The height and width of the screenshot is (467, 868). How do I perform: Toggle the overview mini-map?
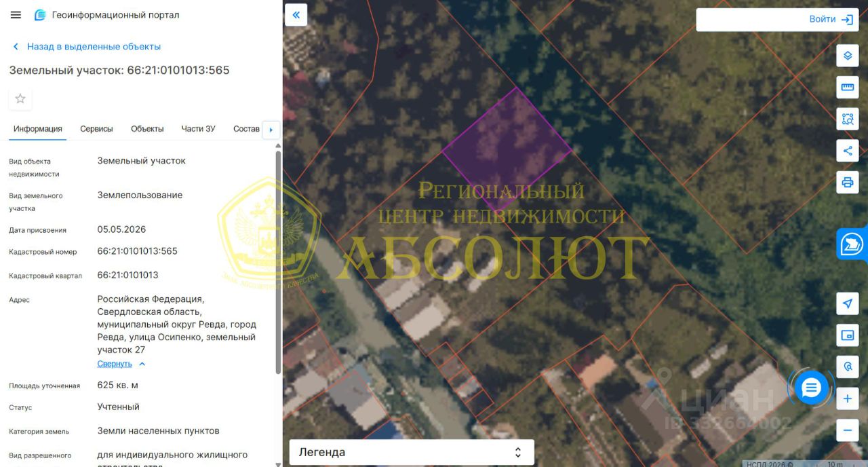(x=848, y=335)
